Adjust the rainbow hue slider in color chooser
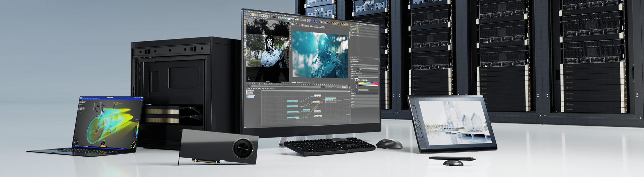Image resolution: width=644 pixels, height=177 pixels. [368, 82]
